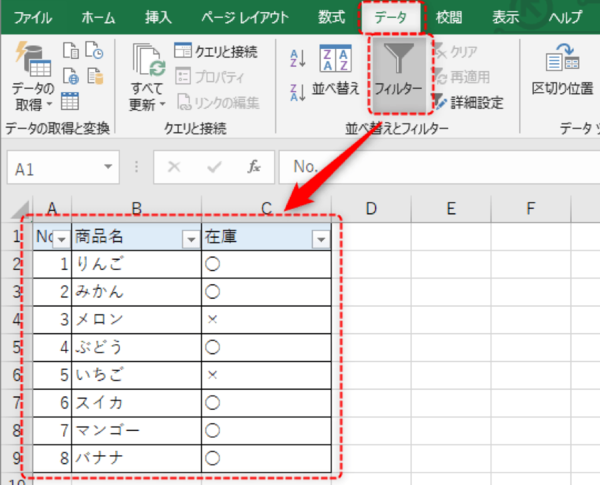Select the ○ stock cell for りんご
This screenshot has height=485, width=600.
(x=266, y=265)
